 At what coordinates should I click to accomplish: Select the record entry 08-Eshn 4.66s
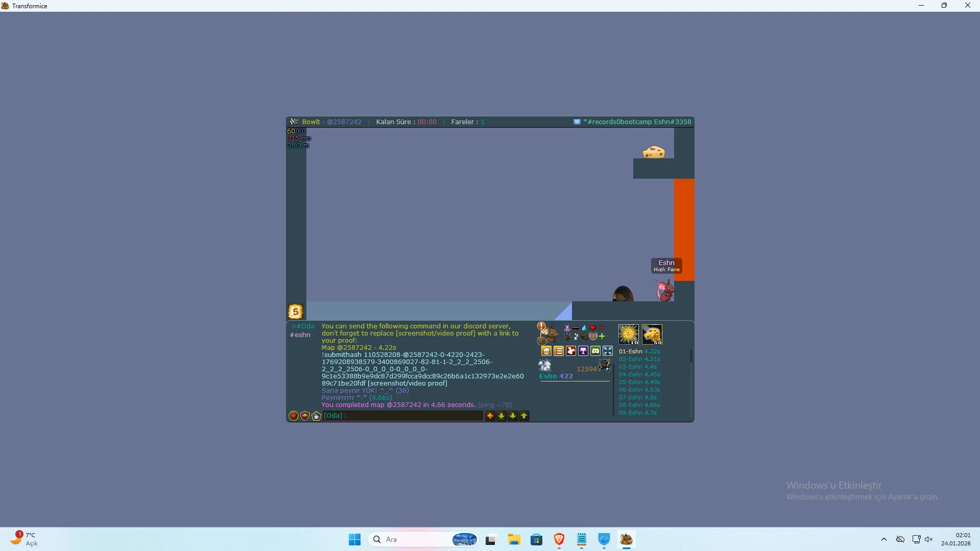click(639, 405)
